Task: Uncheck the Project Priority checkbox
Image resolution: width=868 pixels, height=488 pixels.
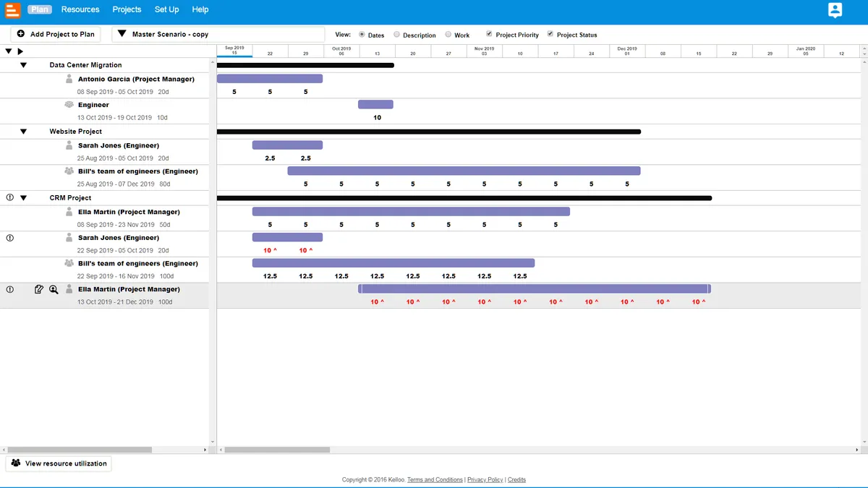Action: pos(490,34)
